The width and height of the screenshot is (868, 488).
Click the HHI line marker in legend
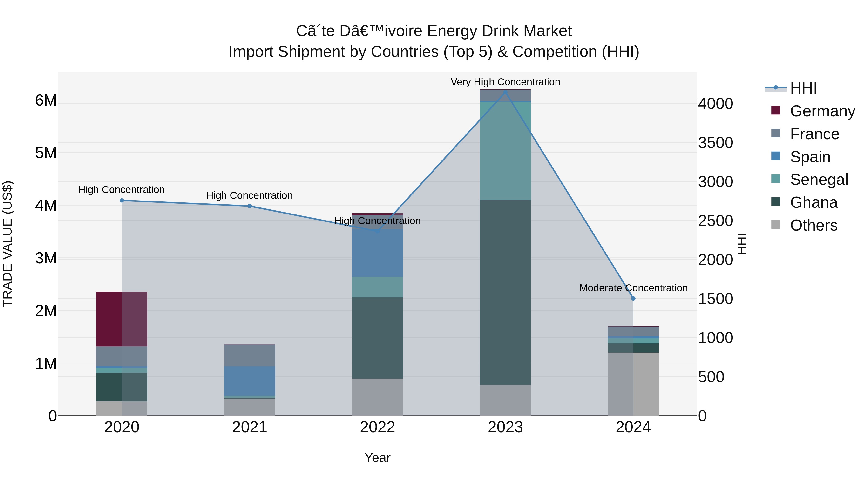776,87
